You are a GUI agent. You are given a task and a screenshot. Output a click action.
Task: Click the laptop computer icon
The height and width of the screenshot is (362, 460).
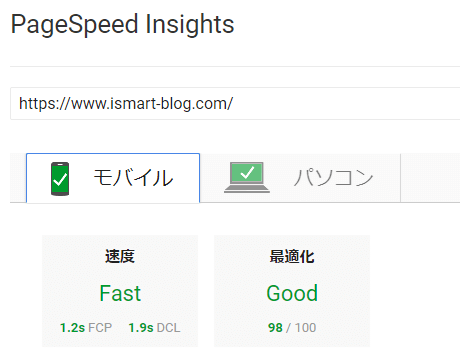click(x=247, y=177)
